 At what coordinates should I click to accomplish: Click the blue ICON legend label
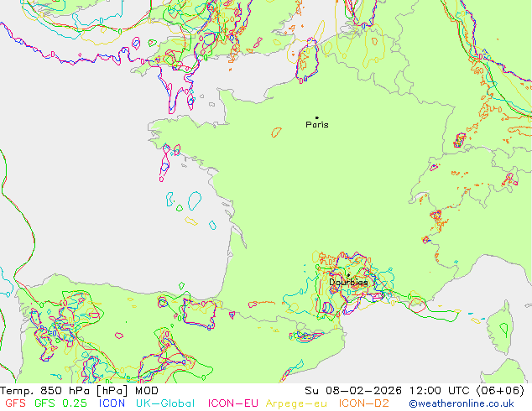[112, 403]
